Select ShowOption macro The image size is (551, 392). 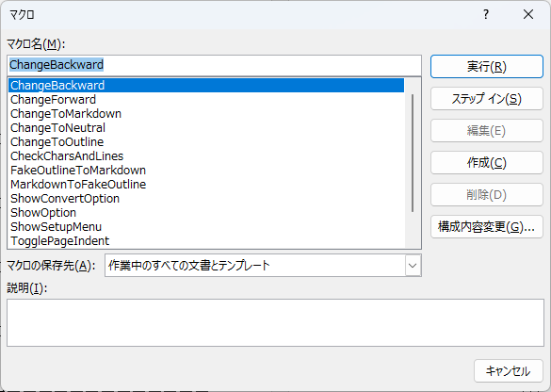point(206,213)
